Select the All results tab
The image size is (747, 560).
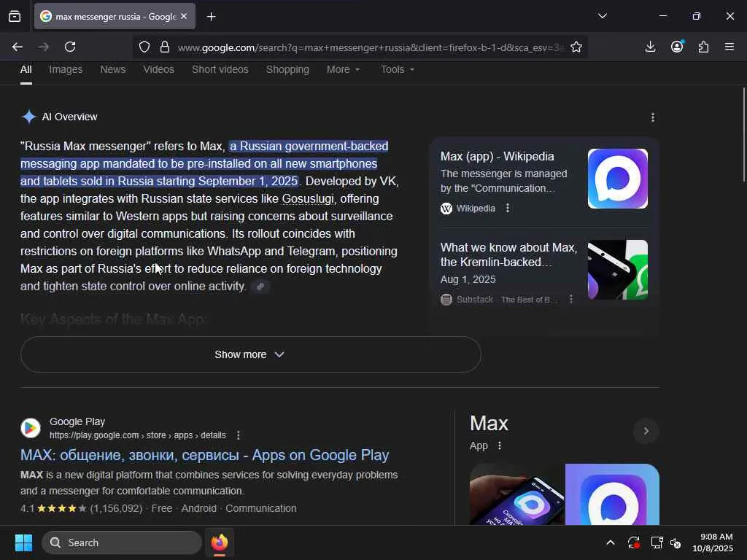(26, 69)
